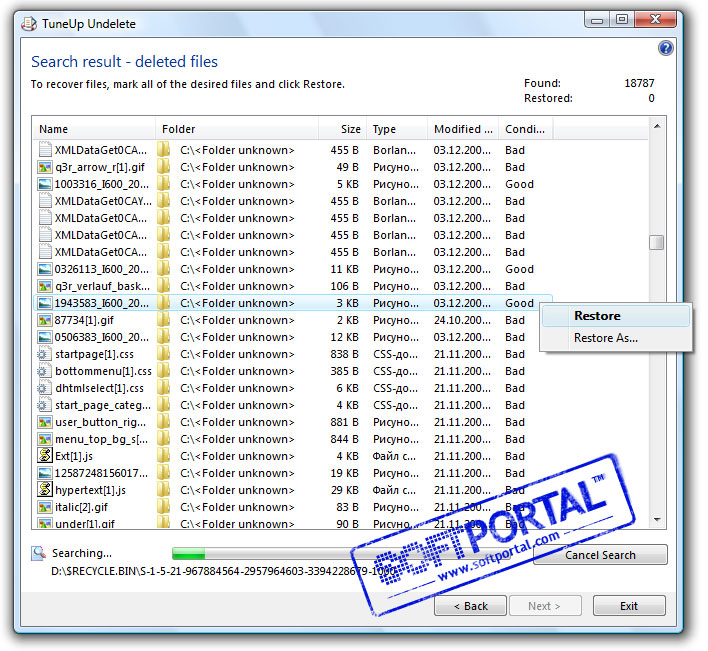Click the TuneUp Undelete title bar icon
The height and width of the screenshot is (651, 708).
pos(29,24)
